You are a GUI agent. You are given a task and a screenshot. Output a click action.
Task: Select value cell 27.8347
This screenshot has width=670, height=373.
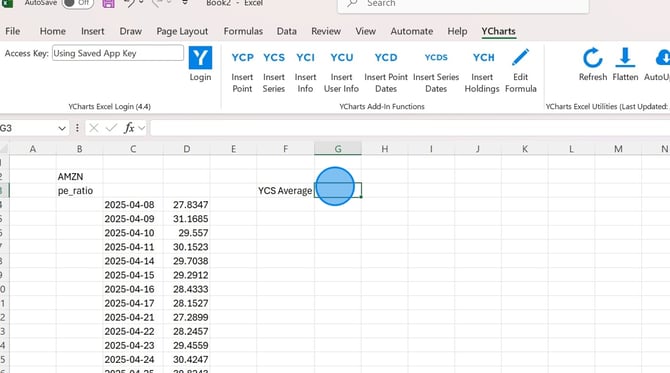(186, 205)
